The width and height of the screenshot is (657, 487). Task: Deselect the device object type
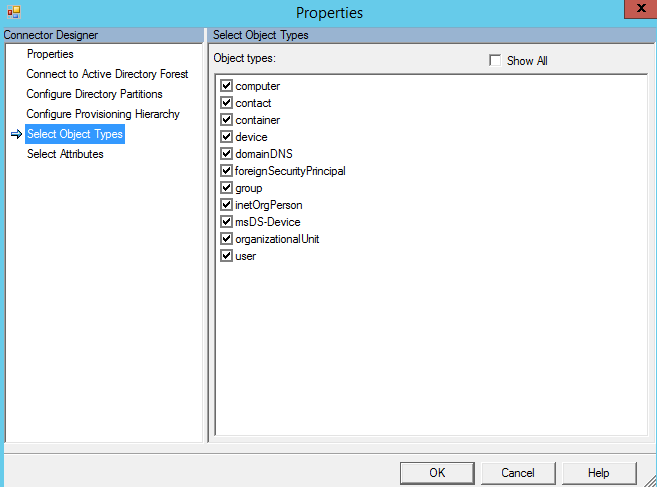tap(226, 137)
